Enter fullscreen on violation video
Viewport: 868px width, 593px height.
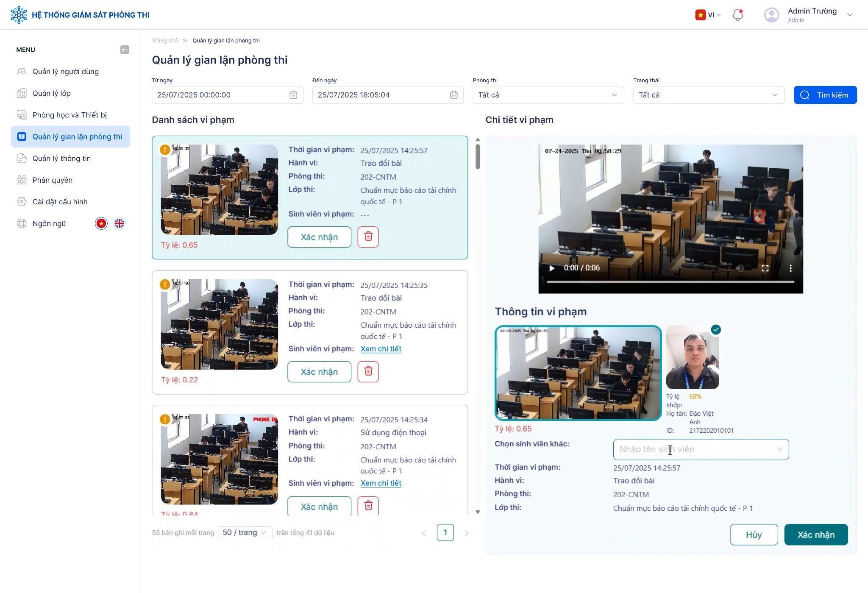coord(765,268)
